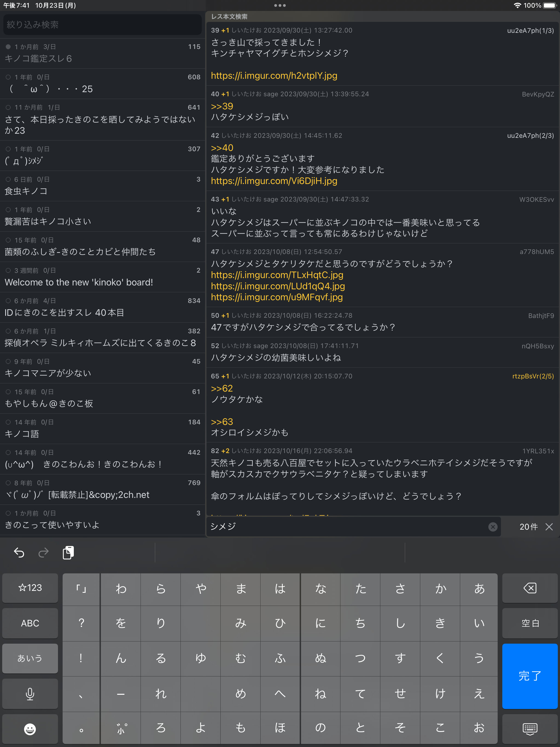Tap the +1 reply count on post 39
The image size is (560, 747).
point(225,30)
